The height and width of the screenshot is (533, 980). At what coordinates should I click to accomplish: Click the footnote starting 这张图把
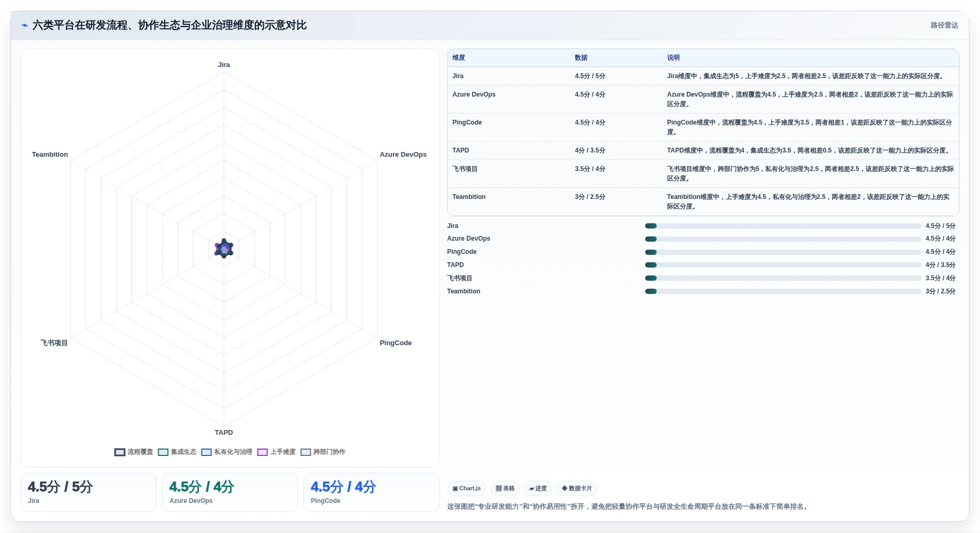click(x=629, y=507)
